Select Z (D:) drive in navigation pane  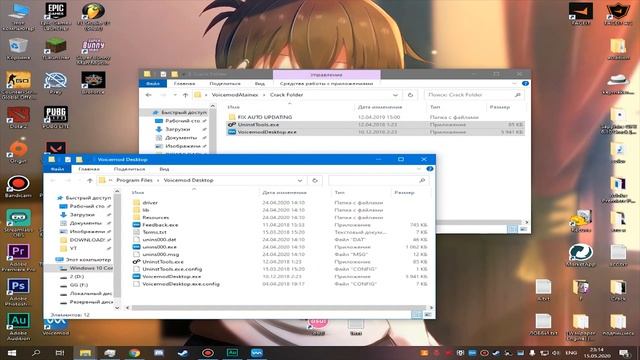(x=77, y=277)
